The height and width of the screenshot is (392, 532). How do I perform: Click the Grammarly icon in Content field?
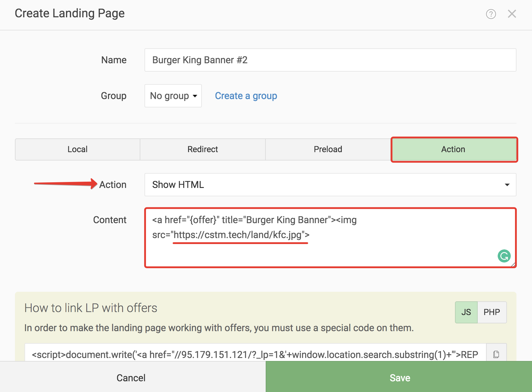click(x=504, y=256)
